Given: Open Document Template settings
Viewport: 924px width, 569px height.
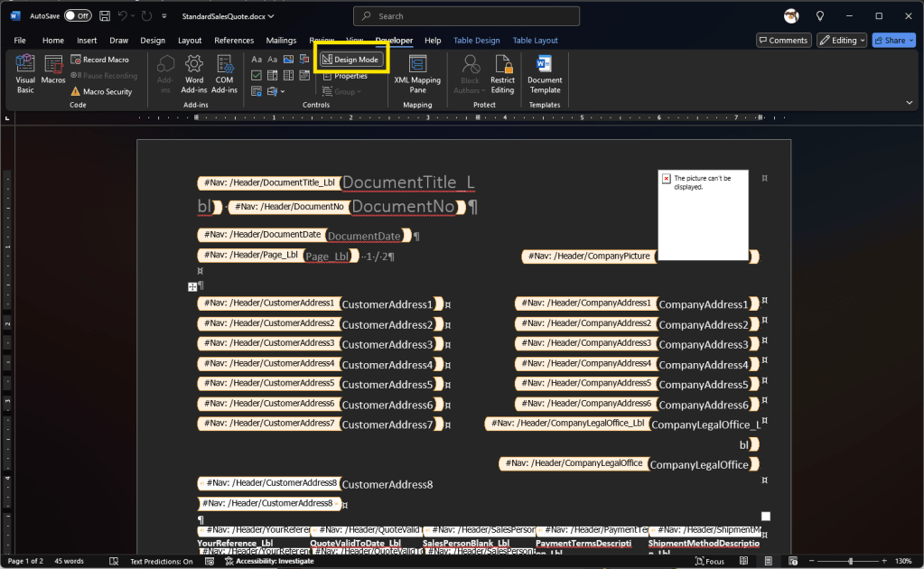Looking at the screenshot, I should (x=545, y=72).
